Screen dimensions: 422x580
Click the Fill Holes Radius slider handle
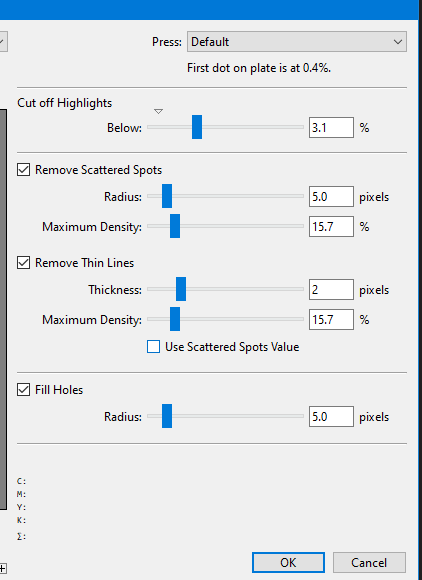pyautogui.click(x=167, y=416)
